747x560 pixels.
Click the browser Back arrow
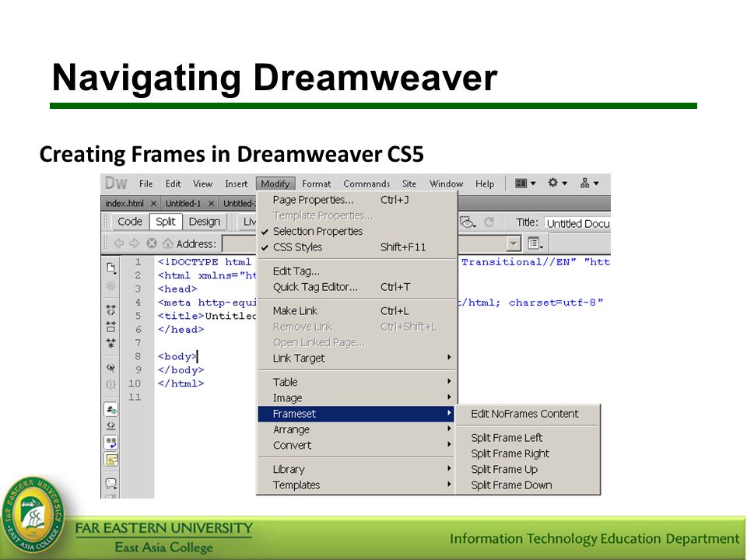(x=118, y=243)
